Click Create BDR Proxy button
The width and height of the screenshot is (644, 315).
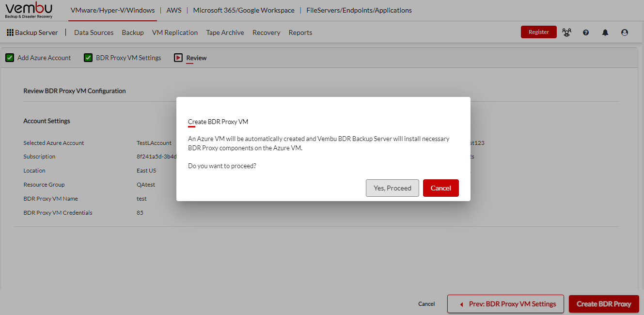click(604, 304)
